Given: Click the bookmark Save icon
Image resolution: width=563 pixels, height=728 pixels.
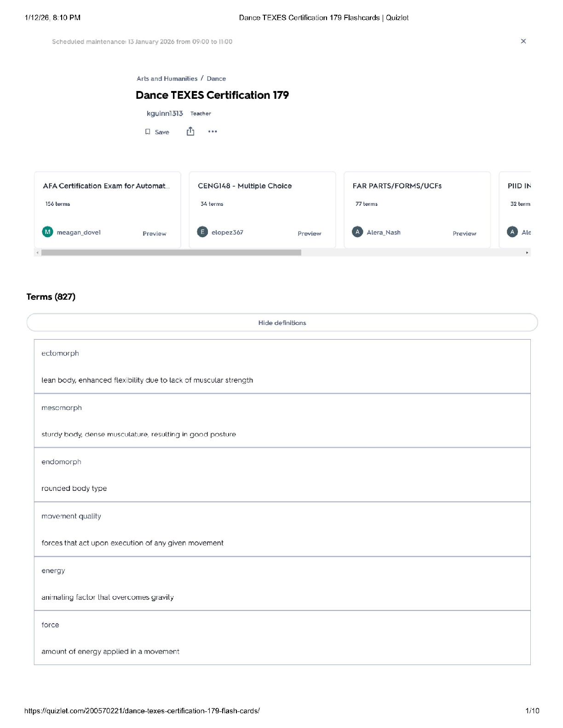Looking at the screenshot, I should [148, 132].
